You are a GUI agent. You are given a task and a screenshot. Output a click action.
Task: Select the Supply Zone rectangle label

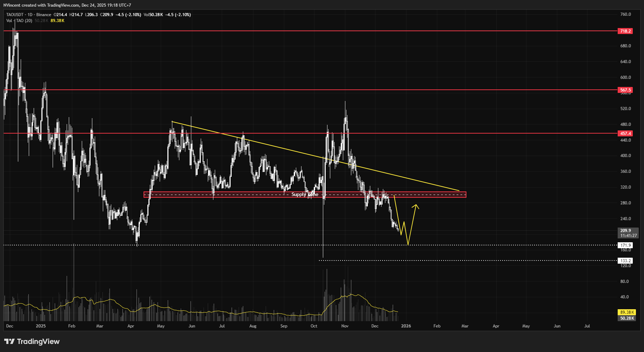305,195
